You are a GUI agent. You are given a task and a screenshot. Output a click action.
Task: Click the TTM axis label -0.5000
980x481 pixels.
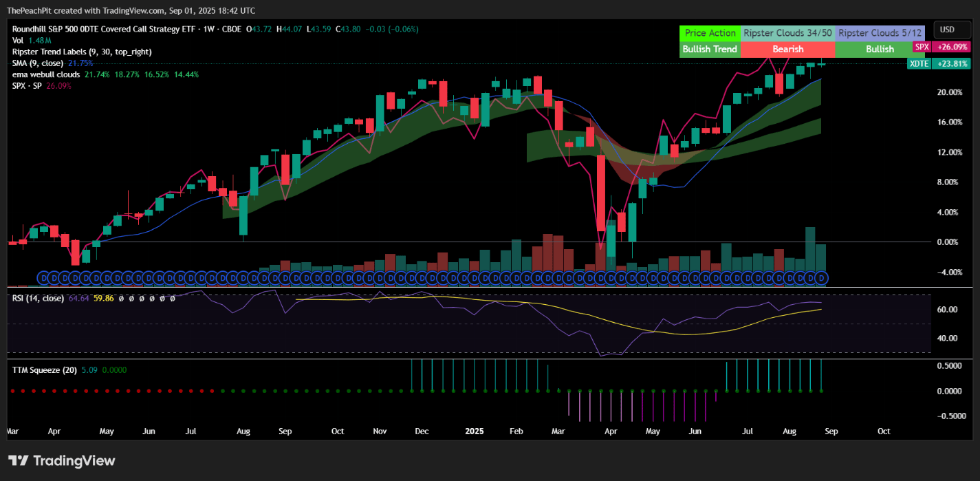[953, 416]
